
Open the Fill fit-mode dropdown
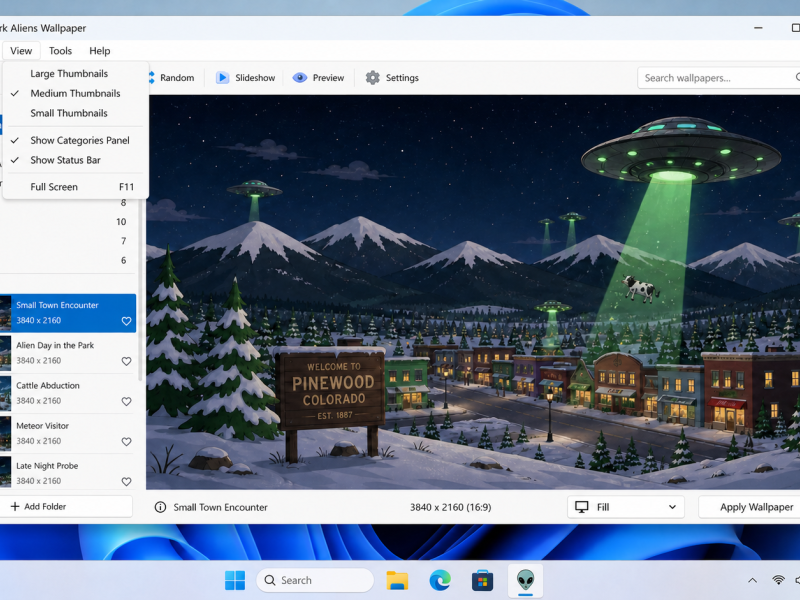(626, 507)
